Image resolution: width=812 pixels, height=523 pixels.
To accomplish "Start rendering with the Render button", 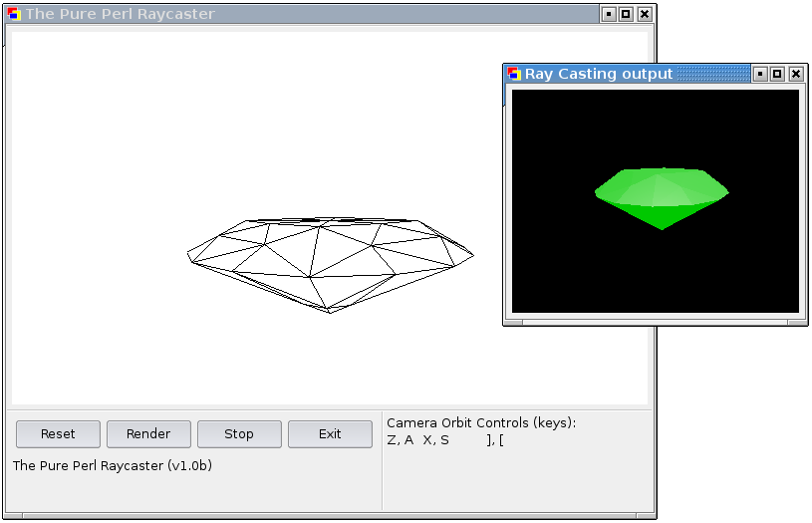I will point(148,434).
